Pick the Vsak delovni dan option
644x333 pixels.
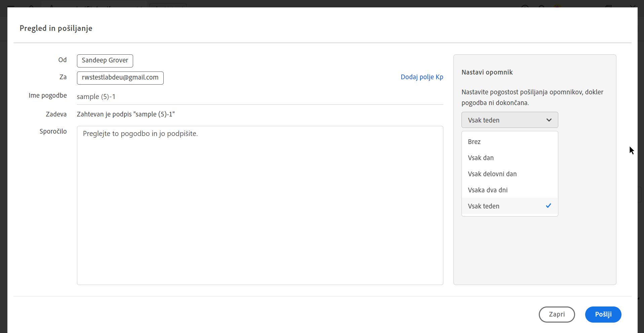(492, 174)
